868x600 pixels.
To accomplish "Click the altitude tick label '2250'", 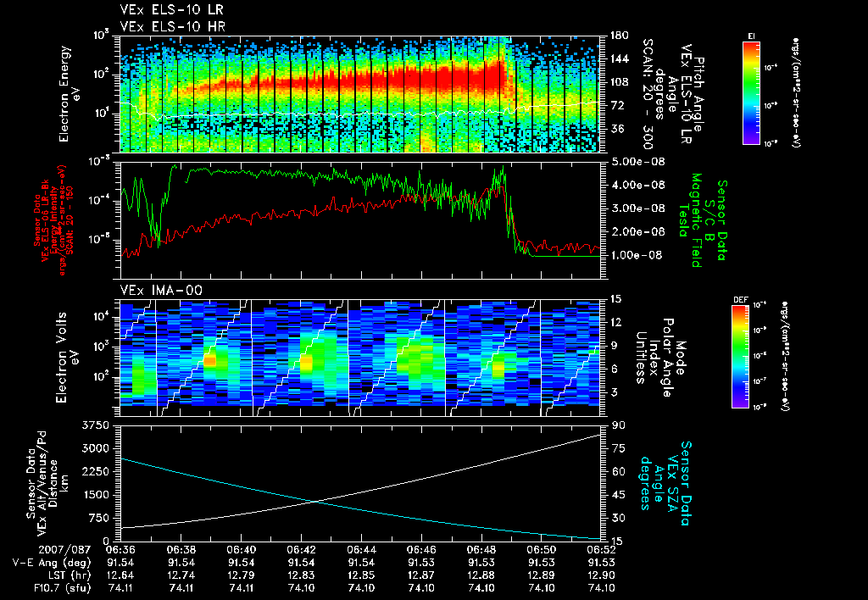I will click(95, 471).
